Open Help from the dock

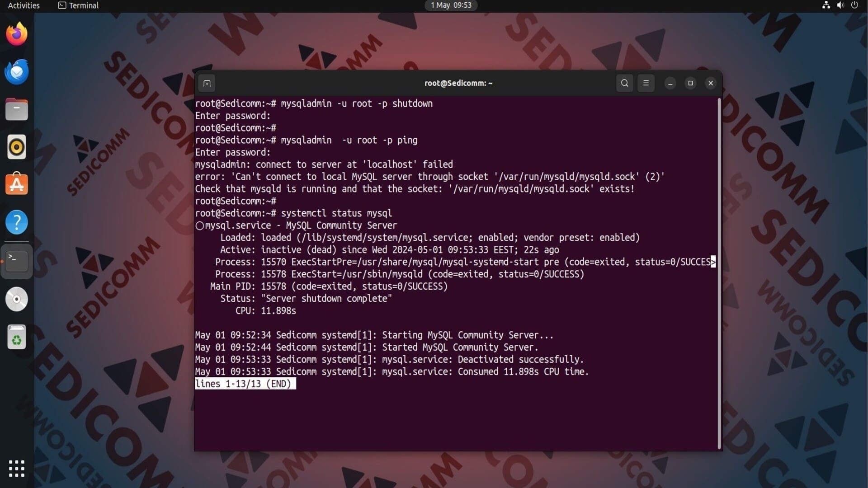point(17,222)
